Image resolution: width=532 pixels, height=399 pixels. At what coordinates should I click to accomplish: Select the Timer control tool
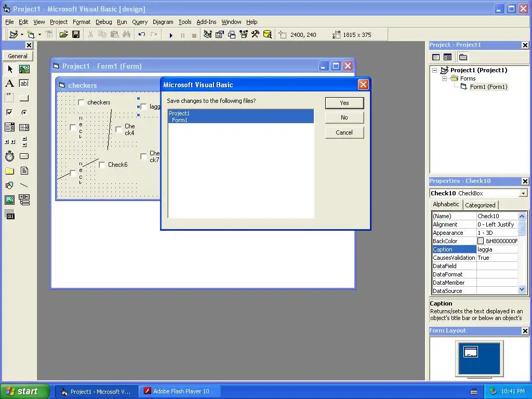(x=10, y=156)
